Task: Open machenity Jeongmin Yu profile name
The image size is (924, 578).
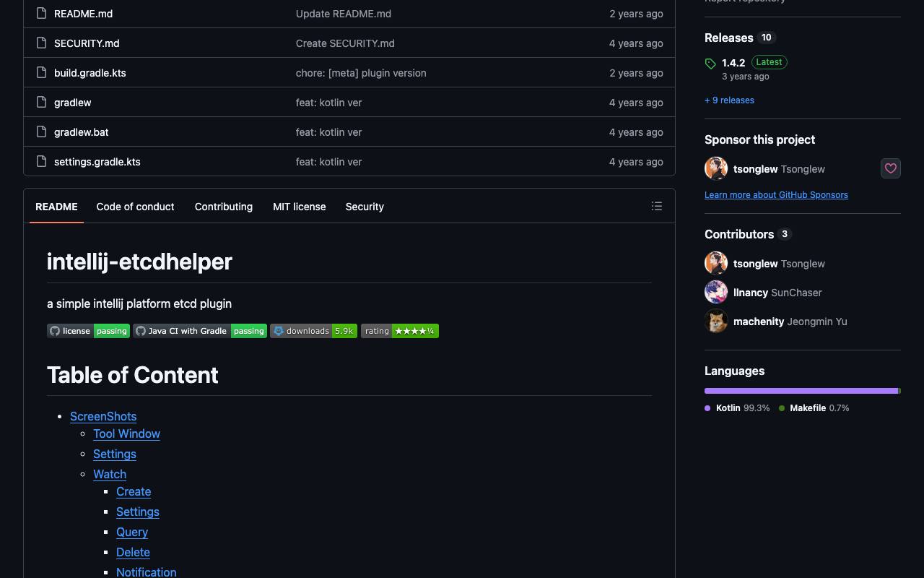Action: point(790,322)
